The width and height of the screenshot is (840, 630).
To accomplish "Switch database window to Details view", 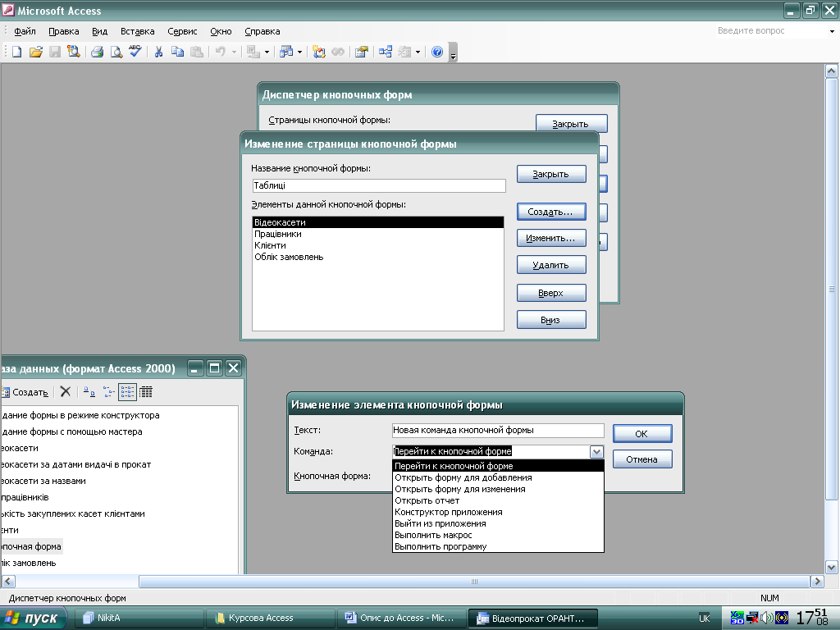I will click(x=146, y=392).
